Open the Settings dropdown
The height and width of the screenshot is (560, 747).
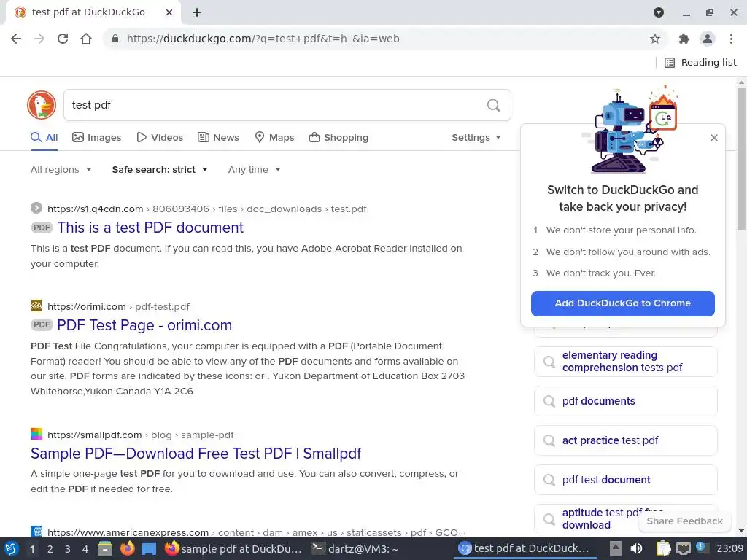pos(476,138)
